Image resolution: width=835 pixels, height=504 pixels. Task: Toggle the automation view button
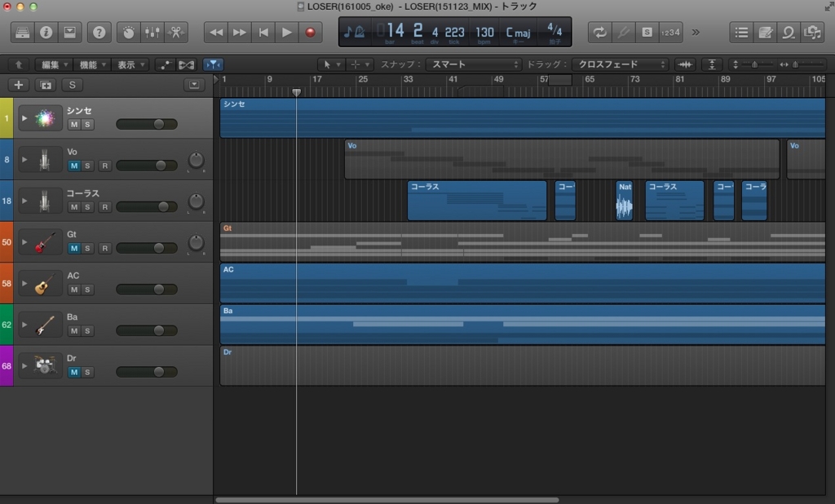(x=165, y=65)
